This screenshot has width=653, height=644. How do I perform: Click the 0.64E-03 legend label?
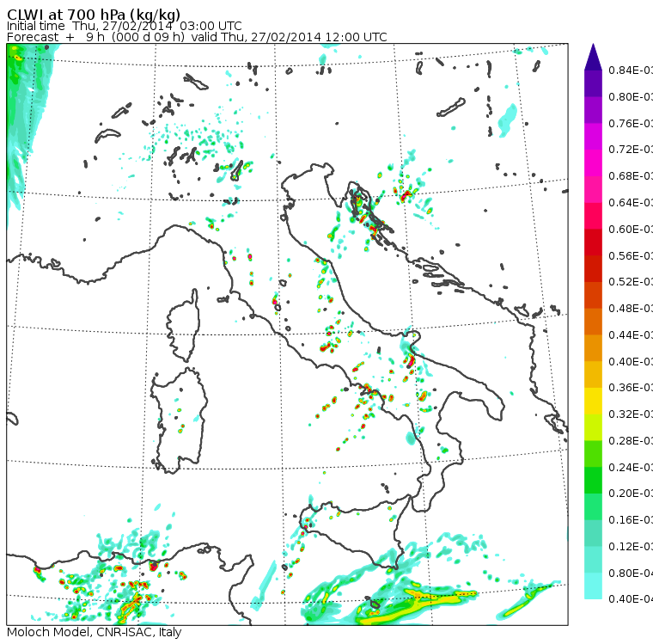pyautogui.click(x=631, y=203)
